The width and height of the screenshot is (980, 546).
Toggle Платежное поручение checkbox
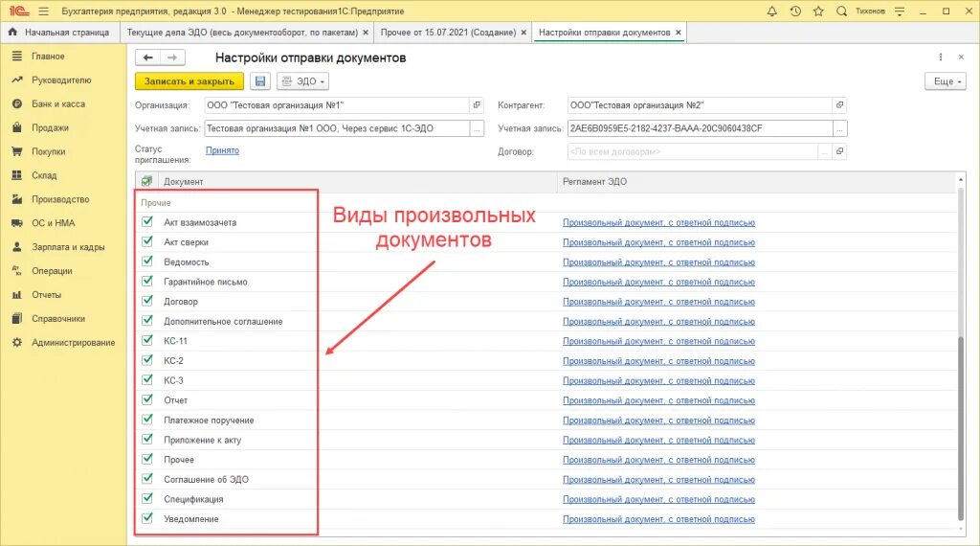(x=147, y=420)
